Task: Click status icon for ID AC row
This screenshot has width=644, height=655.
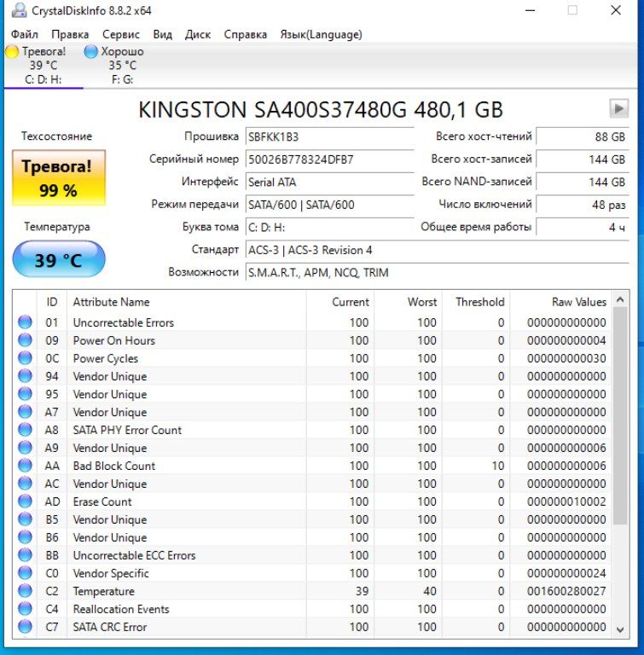Action: (25, 484)
